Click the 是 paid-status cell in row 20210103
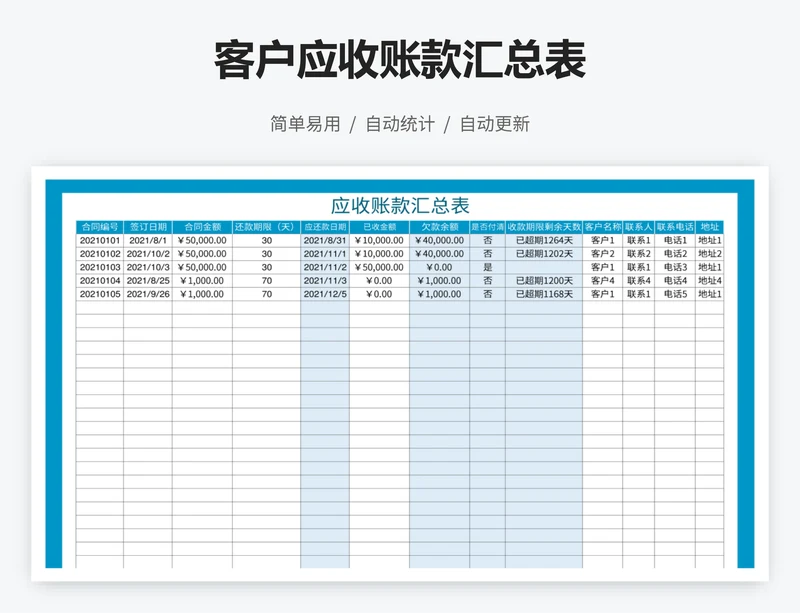This screenshot has width=800, height=613. click(487, 267)
